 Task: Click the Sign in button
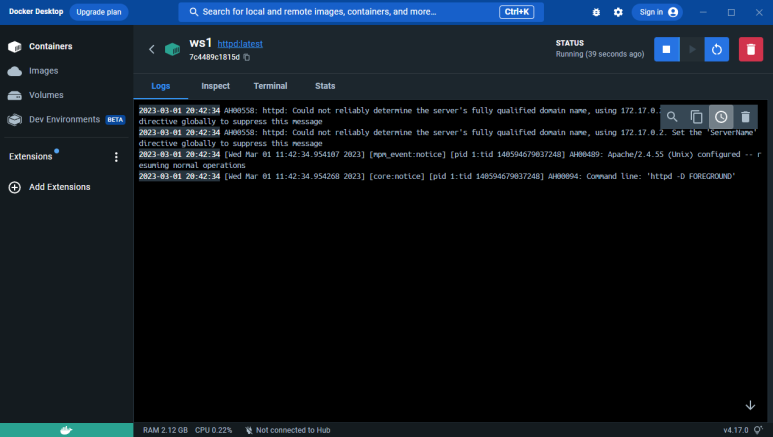coord(658,12)
